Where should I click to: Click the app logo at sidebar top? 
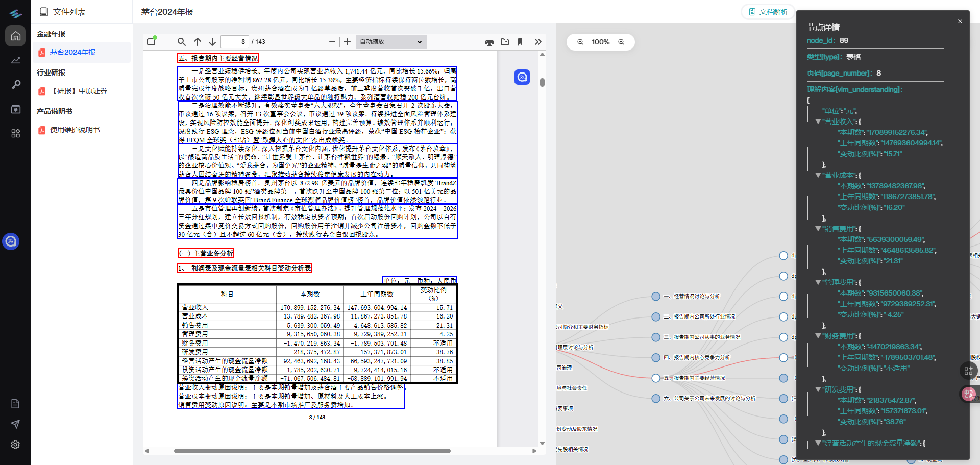coord(15,14)
